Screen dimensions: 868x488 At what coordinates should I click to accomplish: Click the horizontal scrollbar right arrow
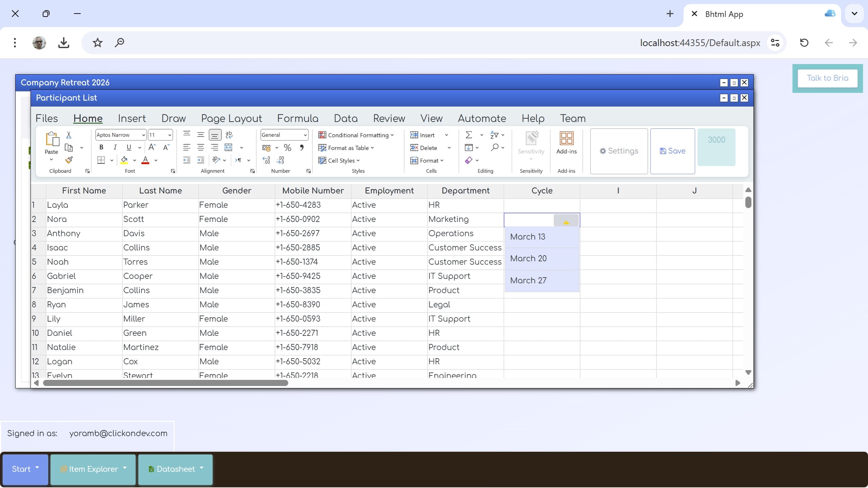click(x=737, y=383)
